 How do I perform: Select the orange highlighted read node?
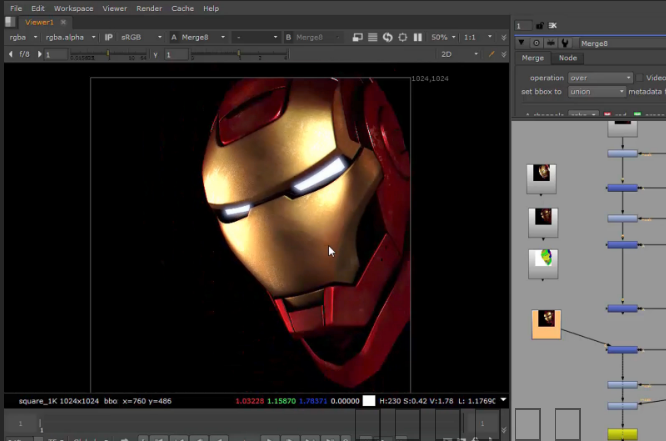[x=546, y=324]
